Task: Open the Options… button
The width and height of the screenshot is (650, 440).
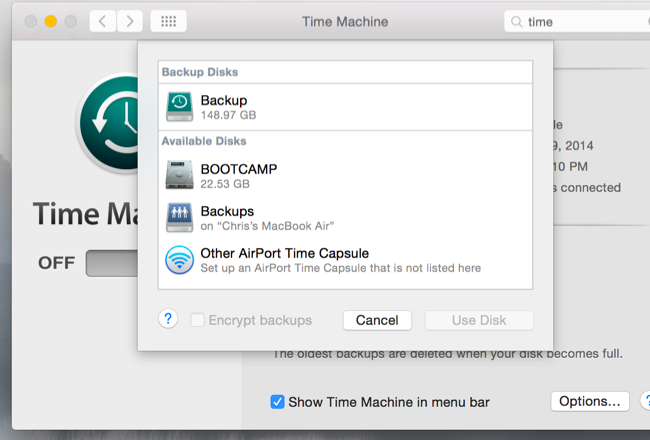Action: 590,401
